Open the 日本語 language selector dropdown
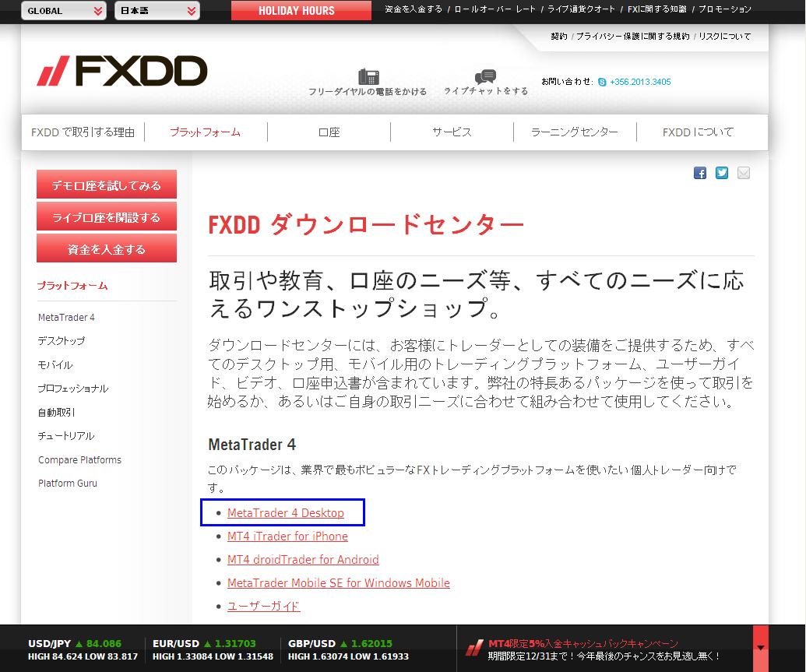This screenshot has height=672, width=806. pos(157,11)
